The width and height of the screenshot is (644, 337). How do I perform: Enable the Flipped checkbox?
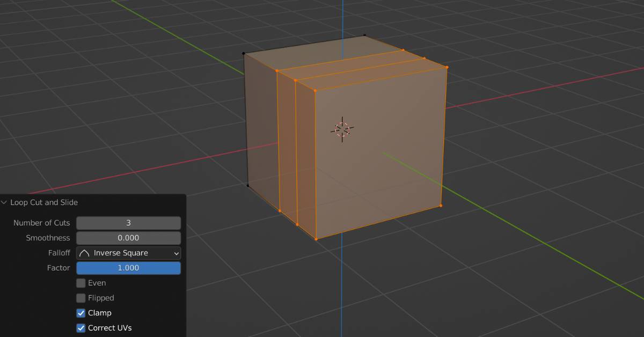pos(80,298)
